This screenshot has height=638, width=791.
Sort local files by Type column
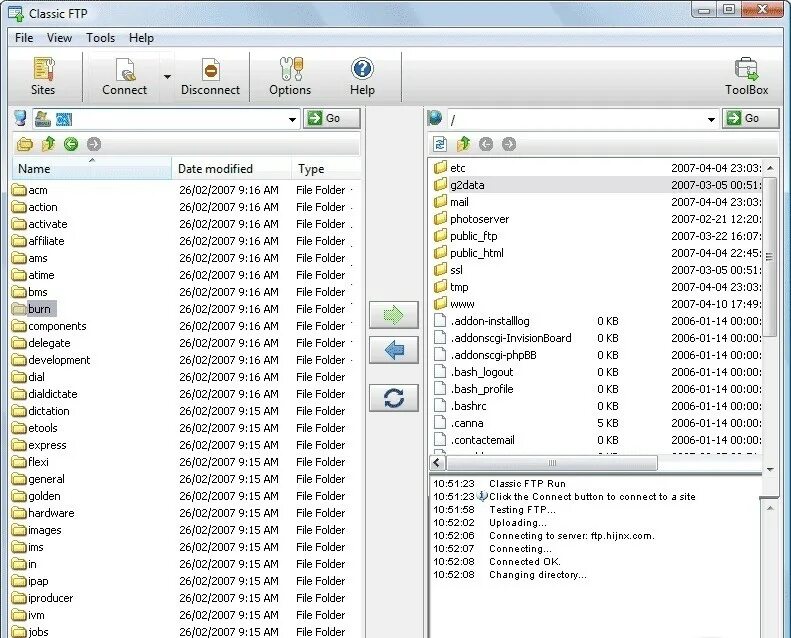tap(326, 169)
